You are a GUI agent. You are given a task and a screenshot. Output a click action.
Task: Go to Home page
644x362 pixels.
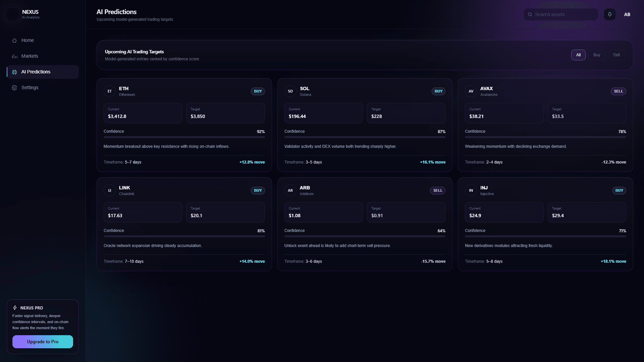43,40
